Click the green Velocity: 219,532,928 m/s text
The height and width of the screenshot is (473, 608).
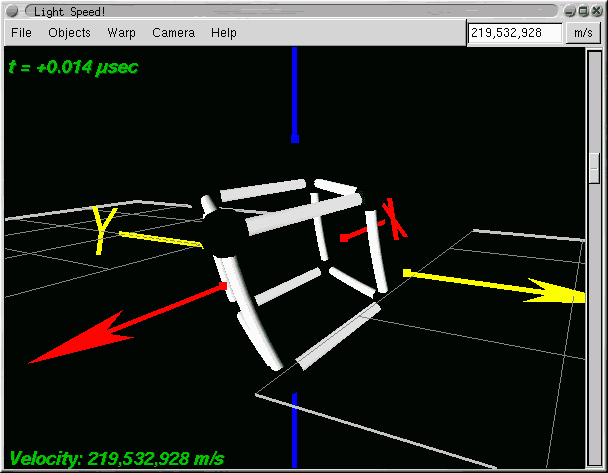click(x=117, y=459)
